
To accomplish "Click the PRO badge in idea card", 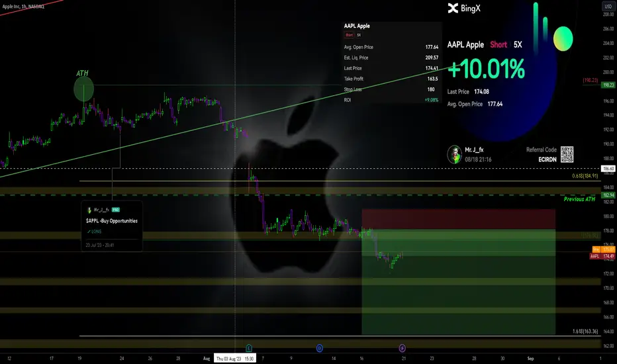I will point(116,210).
